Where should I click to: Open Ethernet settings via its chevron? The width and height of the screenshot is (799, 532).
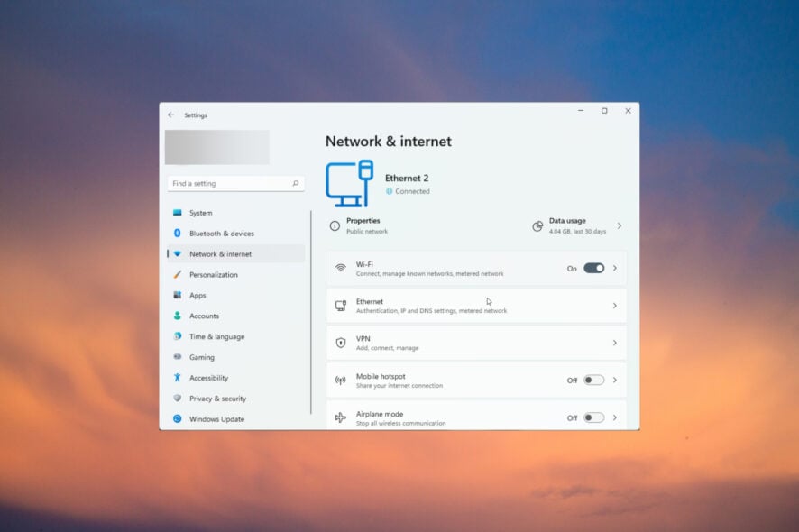point(615,306)
